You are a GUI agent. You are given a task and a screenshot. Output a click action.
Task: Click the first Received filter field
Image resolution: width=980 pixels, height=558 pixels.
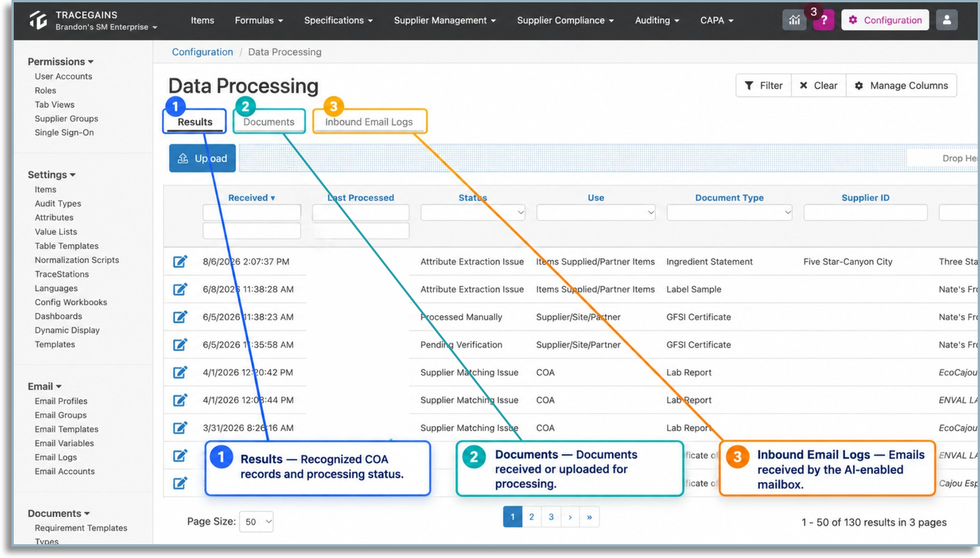point(251,213)
